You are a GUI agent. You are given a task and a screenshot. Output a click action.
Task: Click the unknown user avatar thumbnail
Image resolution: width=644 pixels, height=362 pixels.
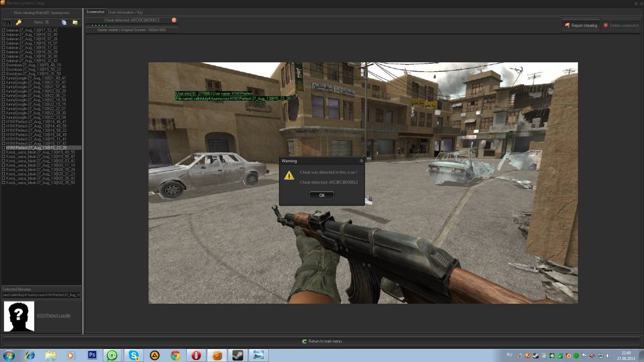[x=19, y=316]
